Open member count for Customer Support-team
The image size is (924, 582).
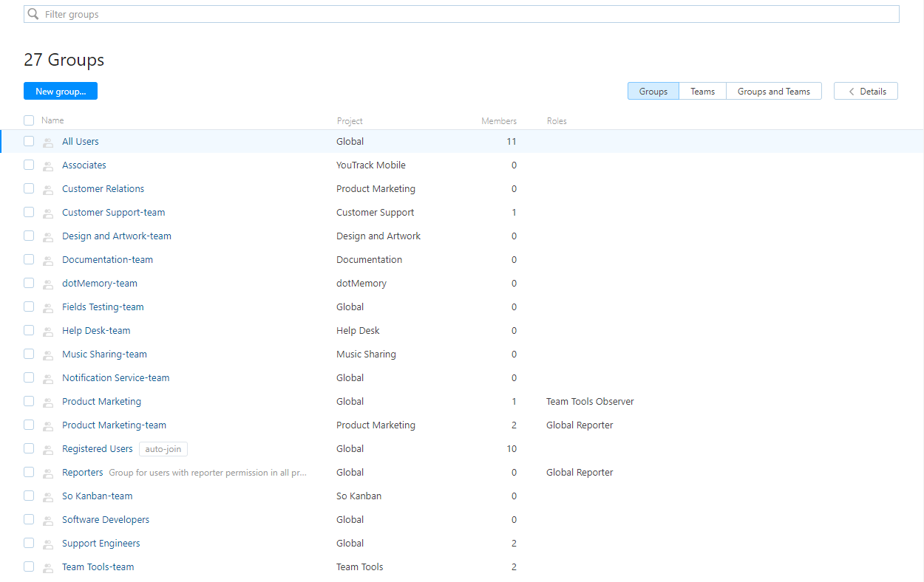514,213
